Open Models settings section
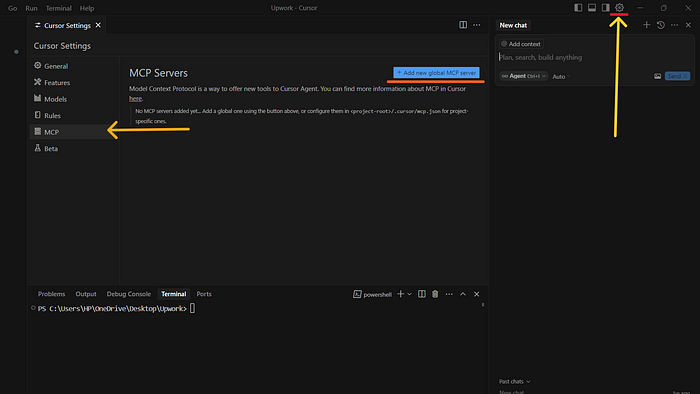Viewport: 700px width, 394px height. pyautogui.click(x=74, y=99)
